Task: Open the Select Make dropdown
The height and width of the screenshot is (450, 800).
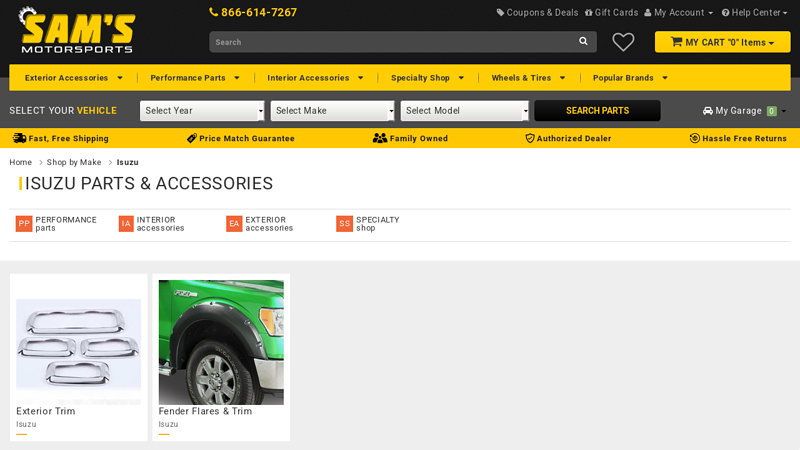Action: (x=333, y=111)
